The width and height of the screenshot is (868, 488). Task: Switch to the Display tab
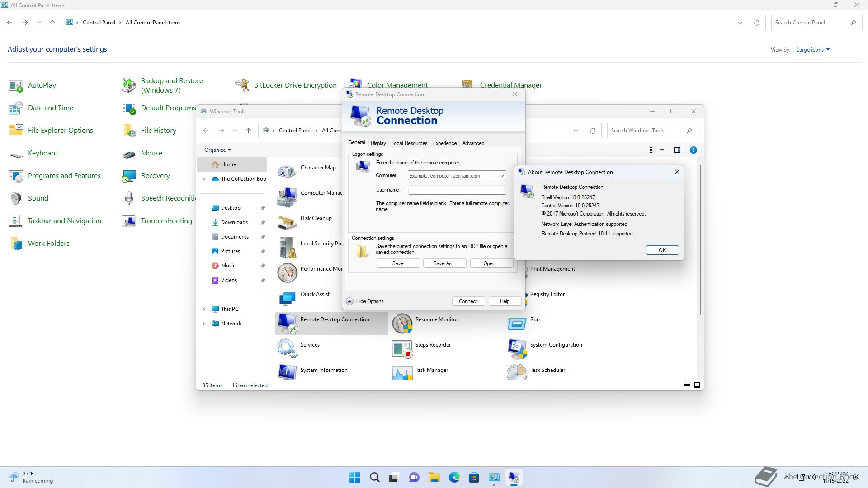(x=378, y=143)
